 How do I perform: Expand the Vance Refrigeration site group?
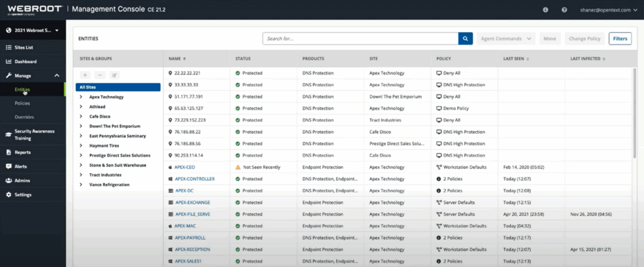tap(81, 185)
